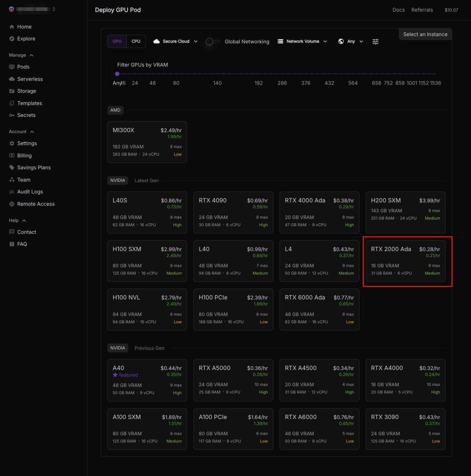Click the AMD section tag
Viewport: 471px width, 476px height.
pos(115,110)
